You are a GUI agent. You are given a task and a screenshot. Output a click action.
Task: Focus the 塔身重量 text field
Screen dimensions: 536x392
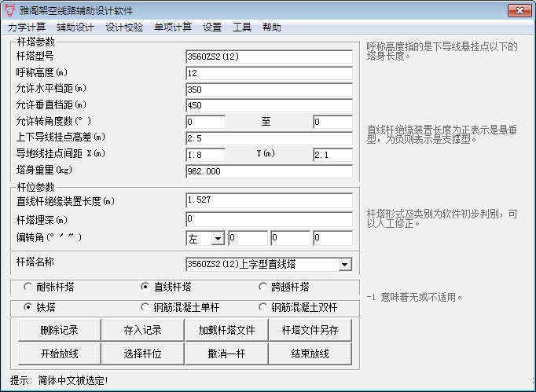(x=269, y=170)
